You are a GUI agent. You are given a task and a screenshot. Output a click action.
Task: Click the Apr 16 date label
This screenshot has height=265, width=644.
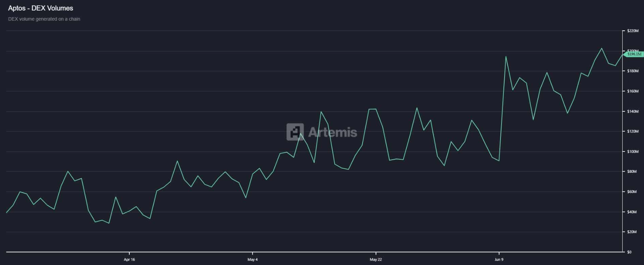[x=129, y=259]
